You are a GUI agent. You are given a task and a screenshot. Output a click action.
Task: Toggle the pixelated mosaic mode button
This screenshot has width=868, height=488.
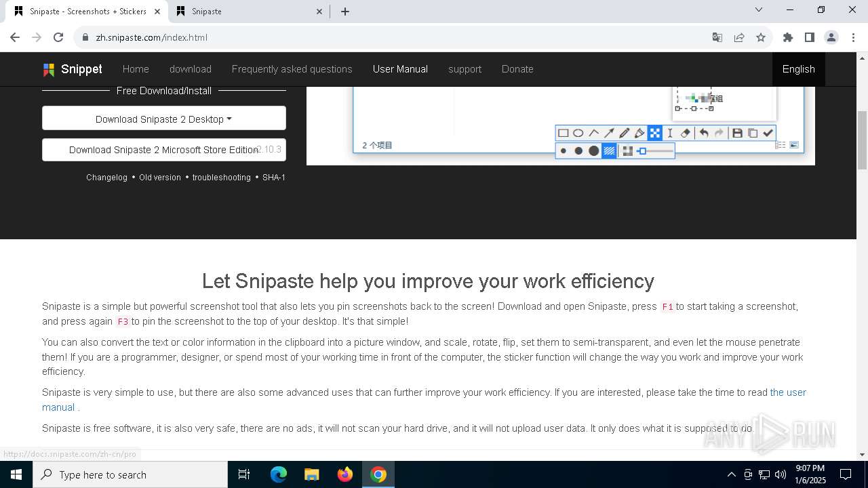click(x=627, y=151)
